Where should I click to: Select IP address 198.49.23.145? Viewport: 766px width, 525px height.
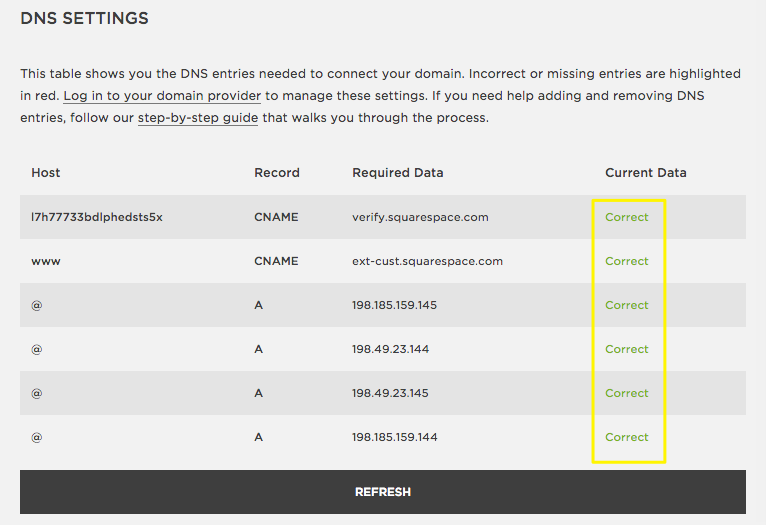[x=390, y=393]
